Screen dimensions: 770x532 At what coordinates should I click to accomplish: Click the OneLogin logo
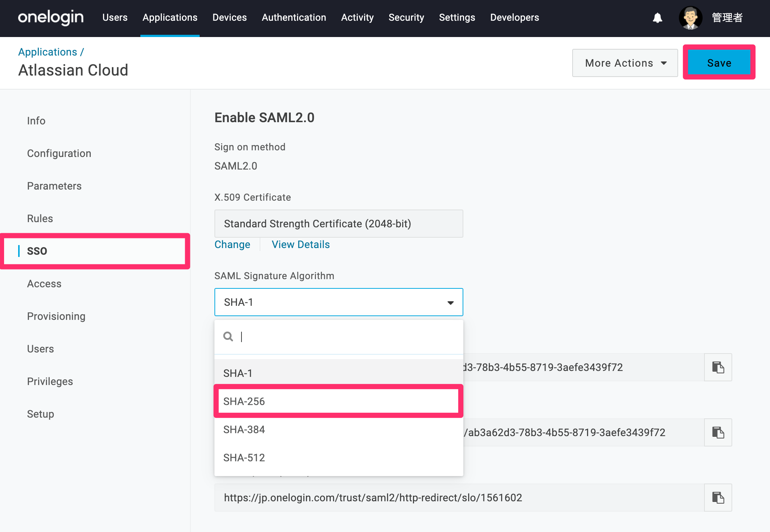(x=51, y=17)
